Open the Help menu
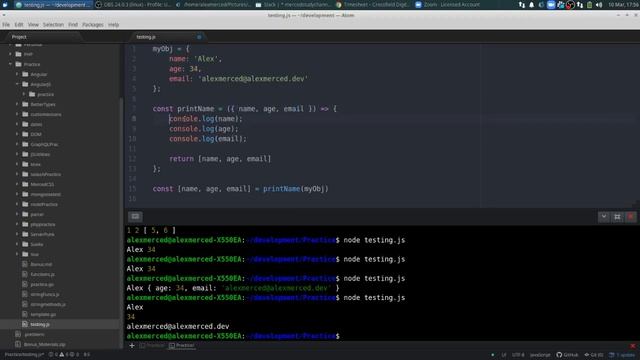The image size is (640, 360). tap(113, 25)
